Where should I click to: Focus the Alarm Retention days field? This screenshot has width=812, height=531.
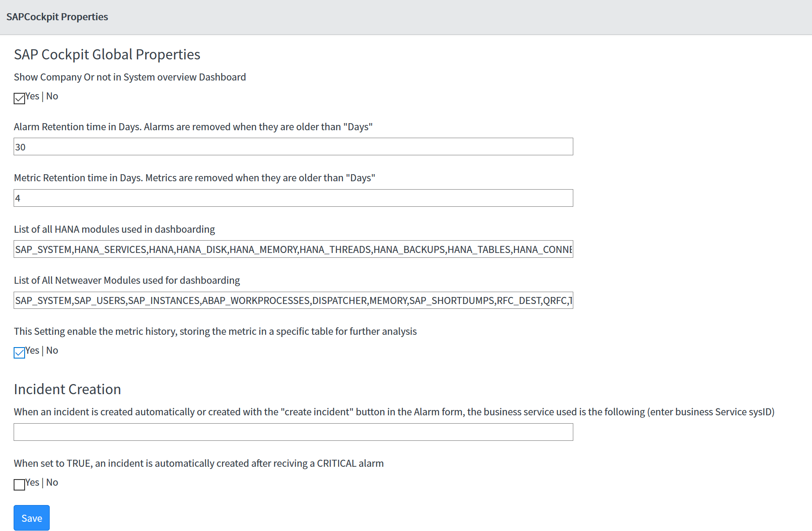(293, 146)
